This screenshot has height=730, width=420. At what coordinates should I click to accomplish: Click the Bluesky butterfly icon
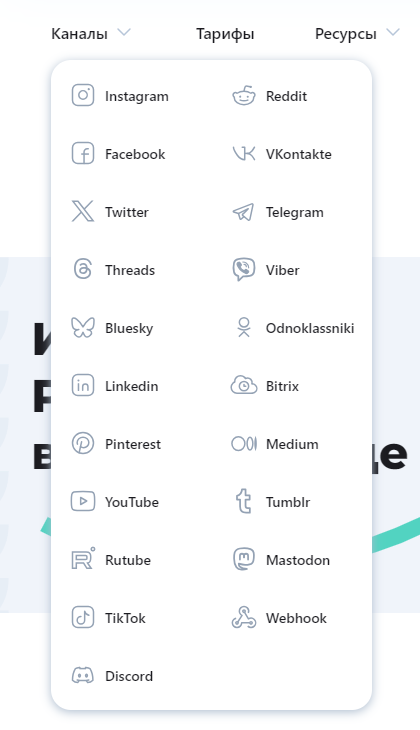click(x=83, y=327)
